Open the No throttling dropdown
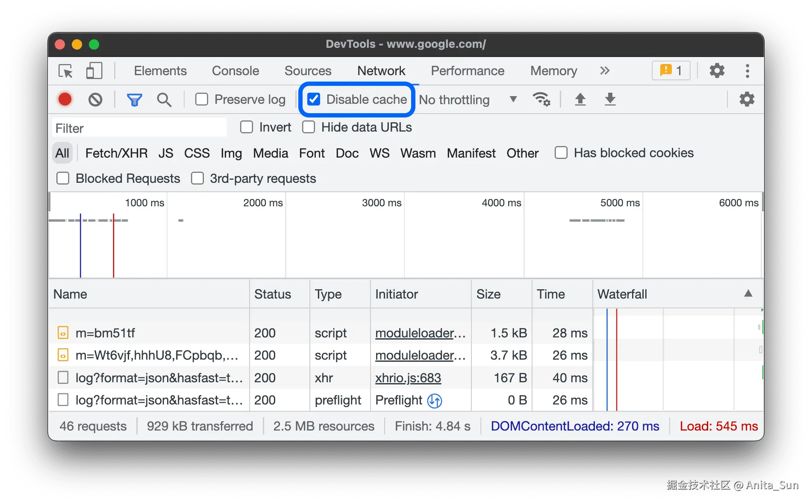The image size is (812, 504). pyautogui.click(x=468, y=100)
